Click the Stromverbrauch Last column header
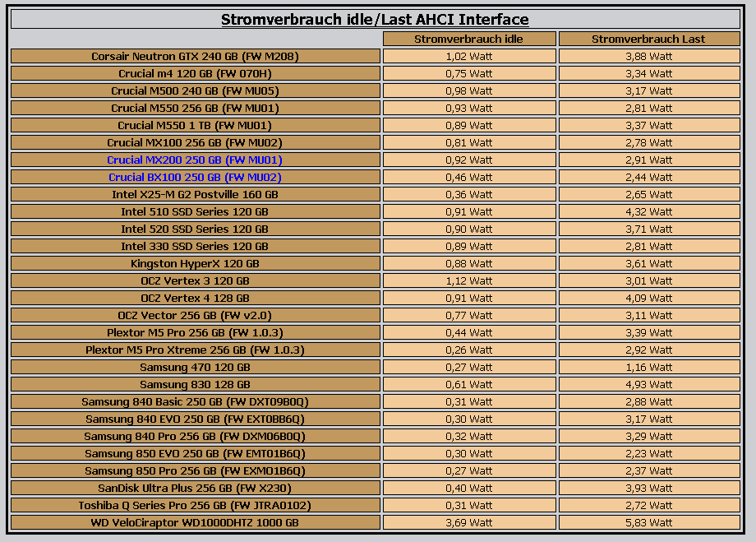This screenshot has height=542, width=756. (648, 39)
